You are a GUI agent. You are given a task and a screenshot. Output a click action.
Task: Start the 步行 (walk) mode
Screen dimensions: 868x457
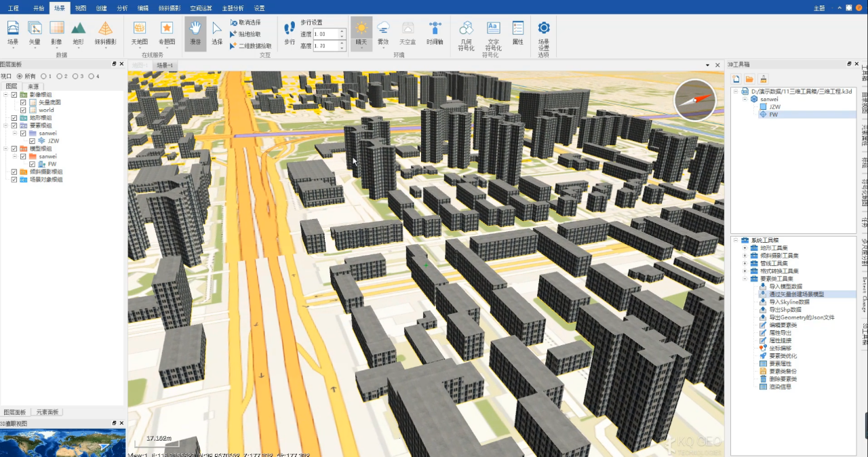coord(290,33)
